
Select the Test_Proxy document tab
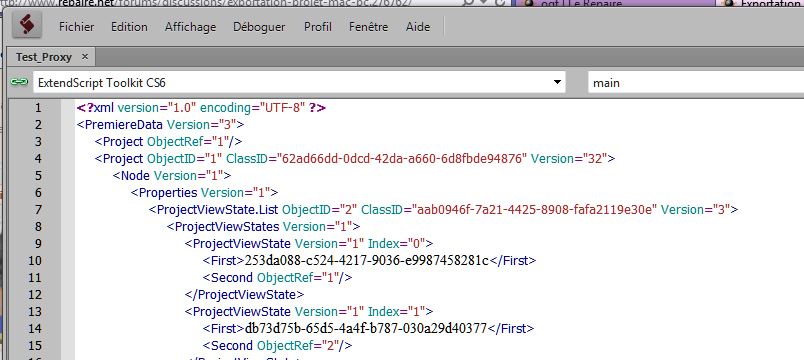44,57
